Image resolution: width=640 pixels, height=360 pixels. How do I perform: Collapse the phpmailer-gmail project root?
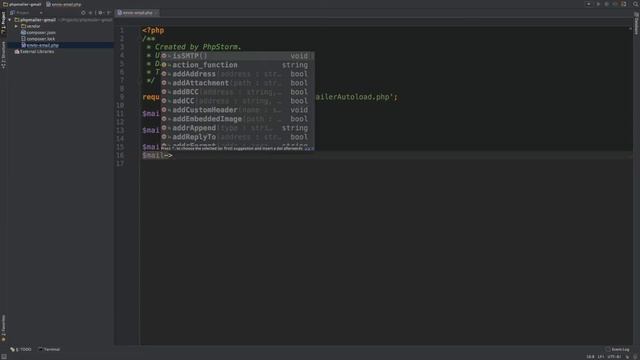10,20
